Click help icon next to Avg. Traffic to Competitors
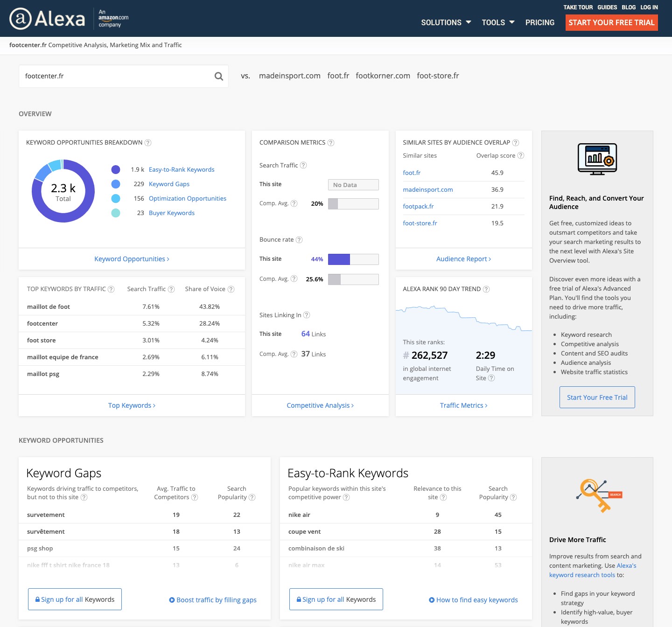The height and width of the screenshot is (627, 672). click(195, 497)
